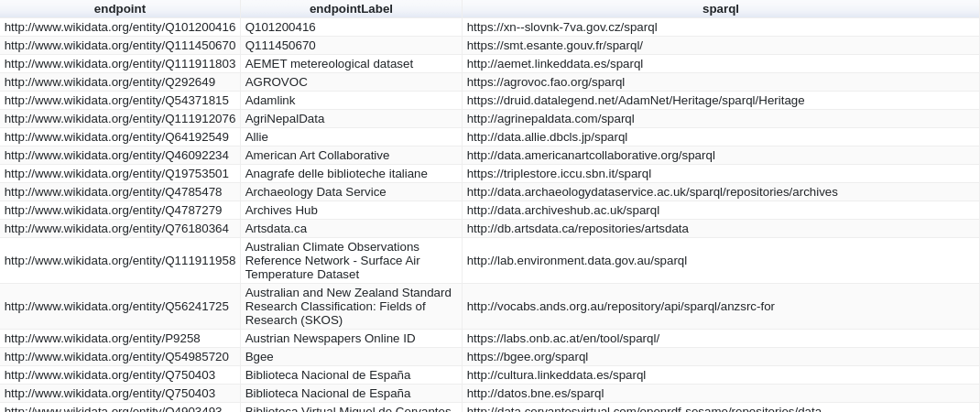980x412 pixels.
Task: Select the Archives Hub label
Action: (x=281, y=210)
